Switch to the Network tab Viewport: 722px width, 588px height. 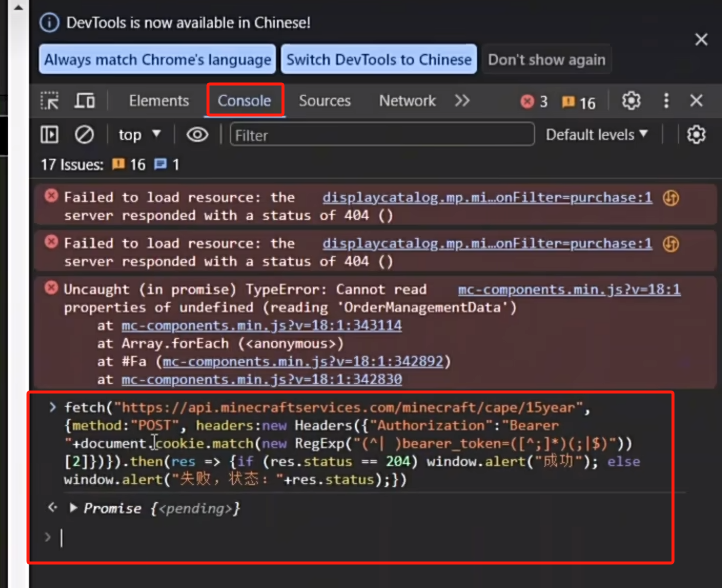point(407,101)
